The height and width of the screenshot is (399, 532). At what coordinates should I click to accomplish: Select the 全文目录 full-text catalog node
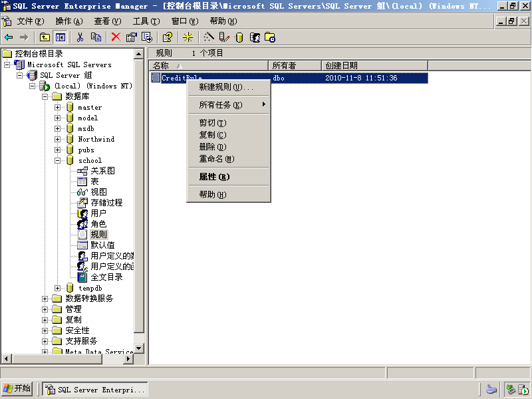click(106, 277)
